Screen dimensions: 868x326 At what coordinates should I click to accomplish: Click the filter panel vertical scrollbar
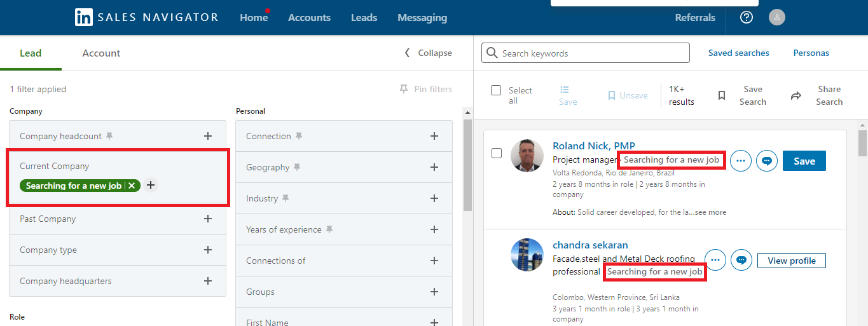467,165
